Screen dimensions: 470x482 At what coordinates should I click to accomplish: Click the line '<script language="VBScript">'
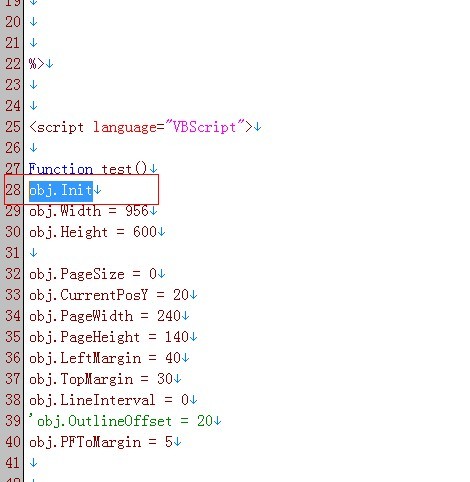pos(141,127)
